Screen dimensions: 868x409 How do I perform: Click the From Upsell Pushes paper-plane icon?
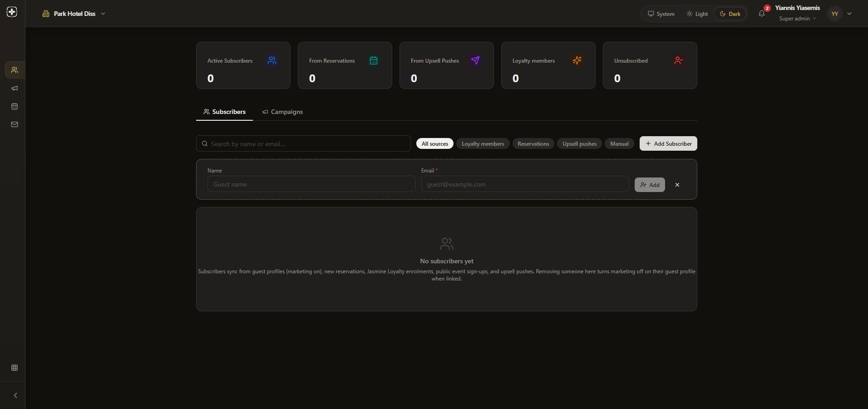pos(475,60)
